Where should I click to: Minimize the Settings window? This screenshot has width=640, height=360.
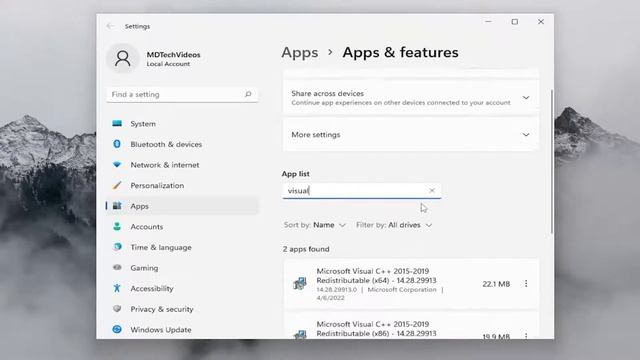(488, 22)
